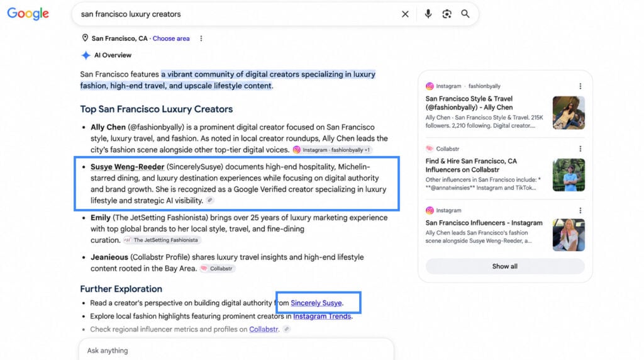Click the Ally Chen bold name
Image resolution: width=644 pixels, height=360 pixels.
pos(108,127)
